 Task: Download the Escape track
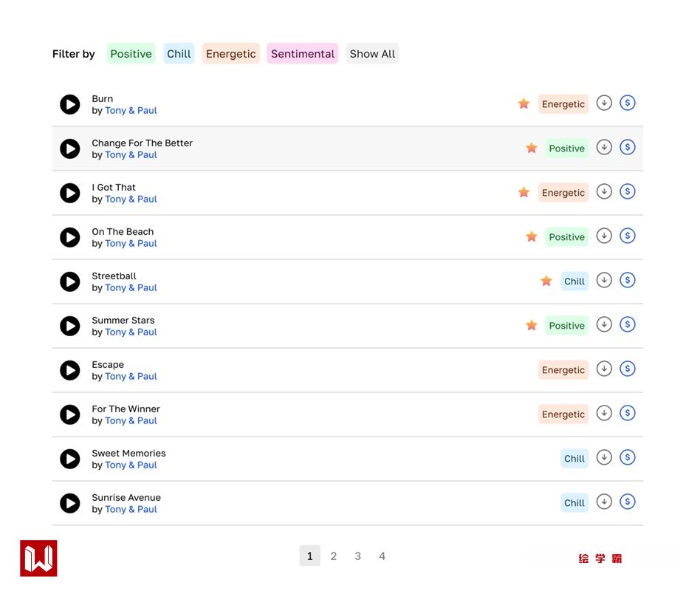pos(604,369)
